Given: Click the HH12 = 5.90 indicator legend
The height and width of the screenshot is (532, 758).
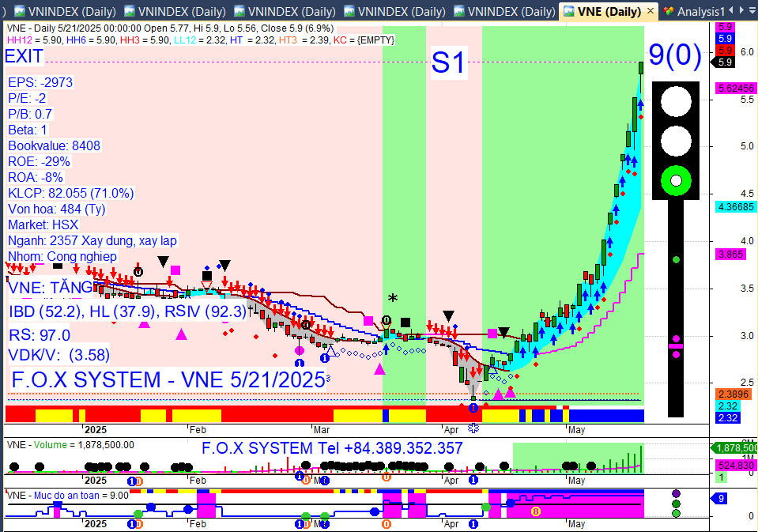Looking at the screenshot, I should click(35, 40).
